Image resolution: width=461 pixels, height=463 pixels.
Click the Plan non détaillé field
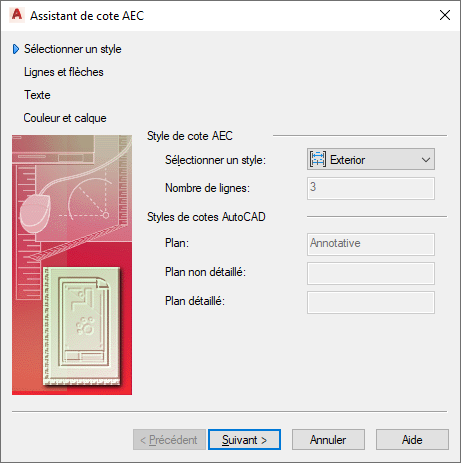371,273
